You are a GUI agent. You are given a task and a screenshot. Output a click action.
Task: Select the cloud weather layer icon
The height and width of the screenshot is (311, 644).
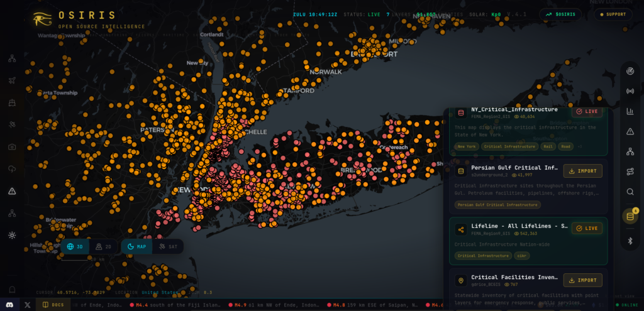point(12,169)
